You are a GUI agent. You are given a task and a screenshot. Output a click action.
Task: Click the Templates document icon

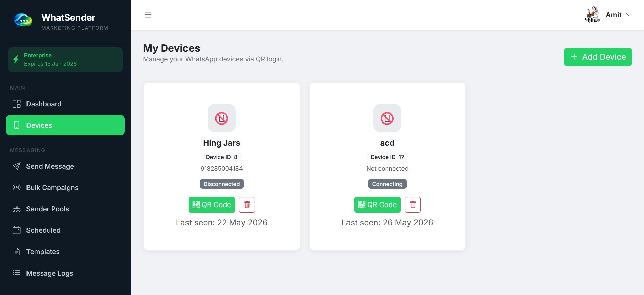coord(17,251)
